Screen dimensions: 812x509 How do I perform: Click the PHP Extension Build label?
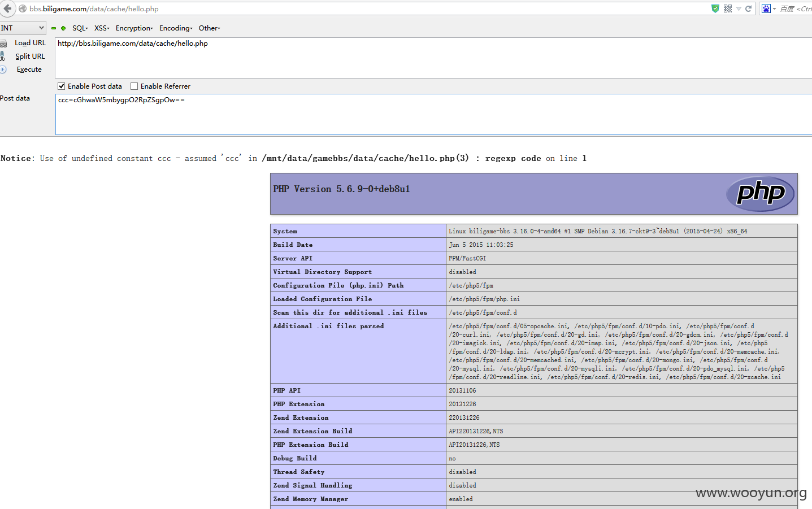[311, 445]
